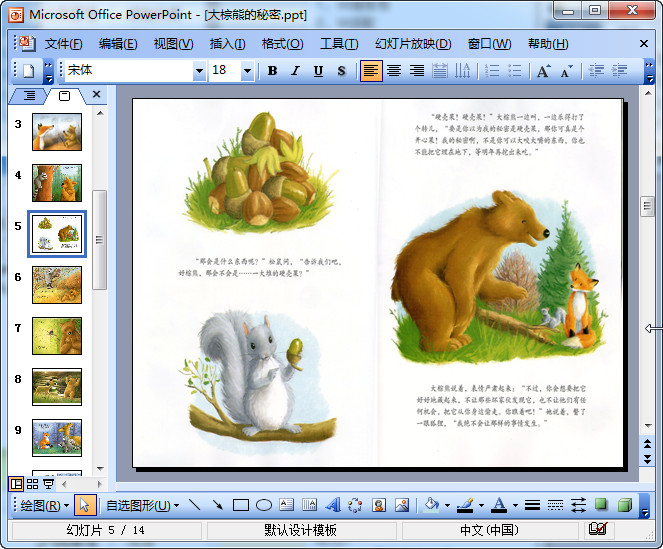
Task: Expand formatting toolbar options at right
Action: click(x=649, y=71)
